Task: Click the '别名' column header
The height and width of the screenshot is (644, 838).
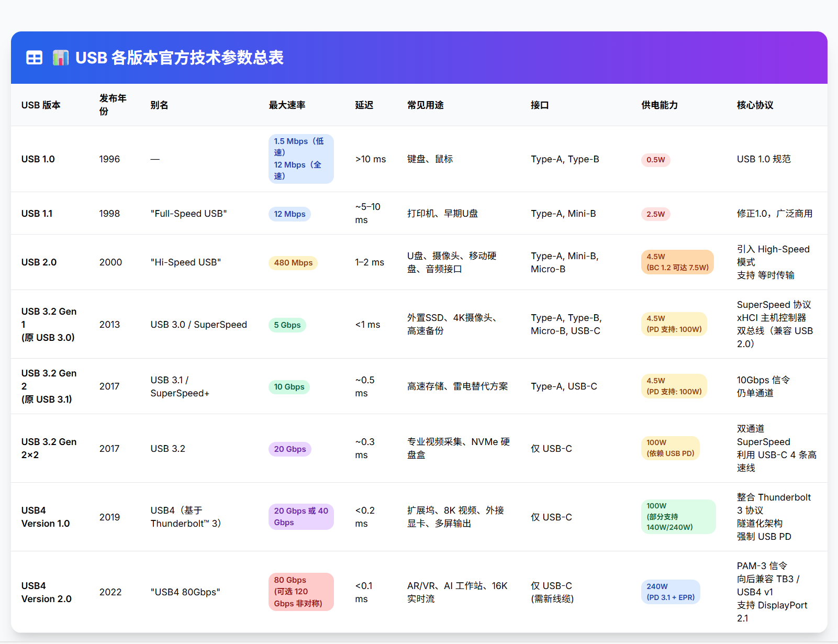Action: pos(159,105)
